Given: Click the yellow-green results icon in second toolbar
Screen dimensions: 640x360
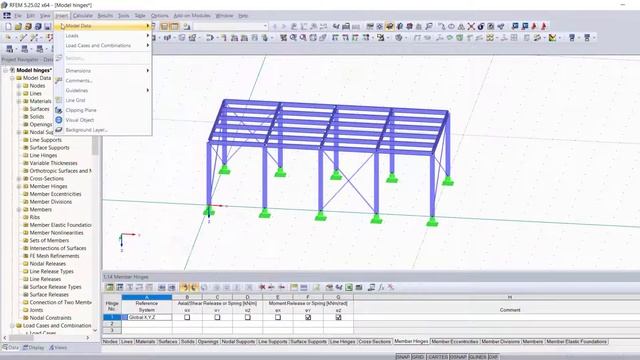Looking at the screenshot, I should click(552, 38).
